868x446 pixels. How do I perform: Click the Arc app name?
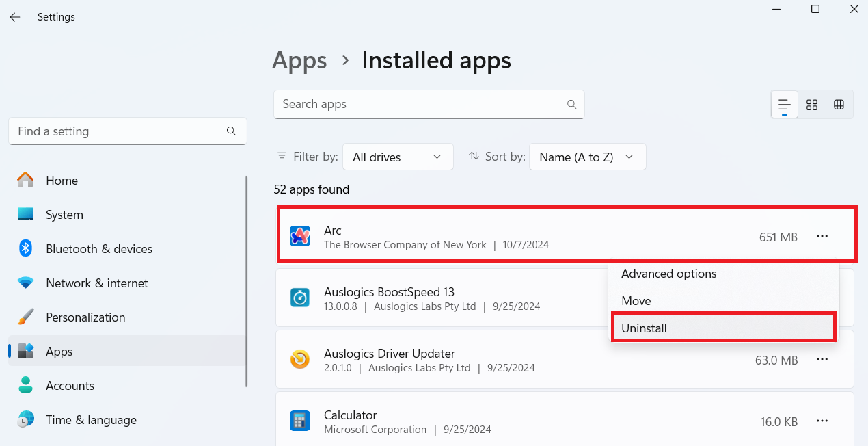[x=333, y=231]
